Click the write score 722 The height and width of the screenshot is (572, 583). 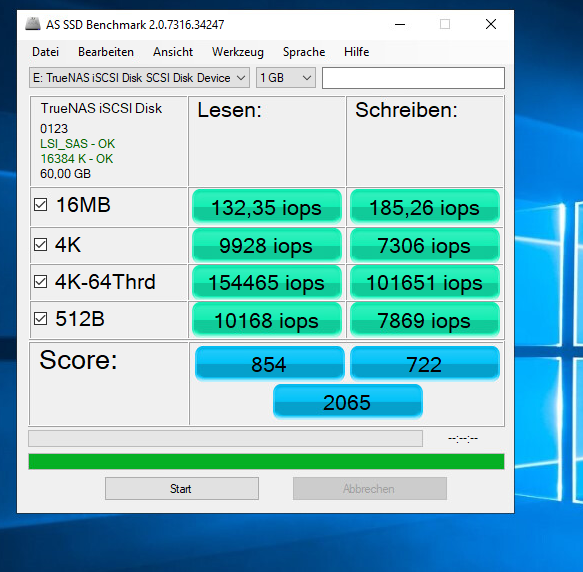click(x=425, y=363)
